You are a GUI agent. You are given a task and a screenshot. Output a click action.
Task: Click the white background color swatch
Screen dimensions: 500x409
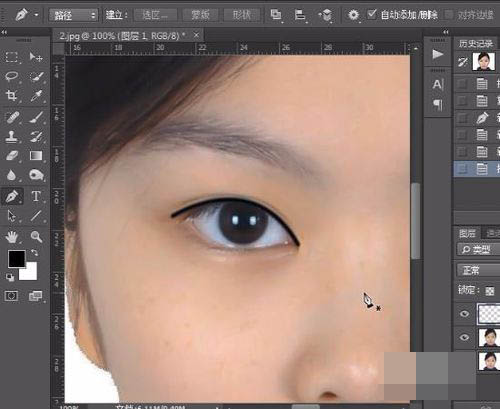pyautogui.click(x=31, y=274)
